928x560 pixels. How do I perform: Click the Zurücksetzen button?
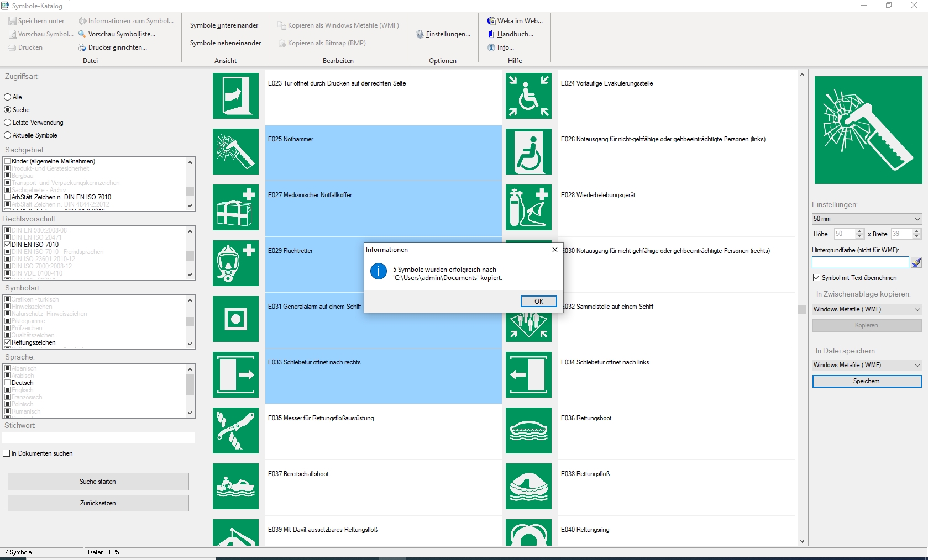[98, 503]
